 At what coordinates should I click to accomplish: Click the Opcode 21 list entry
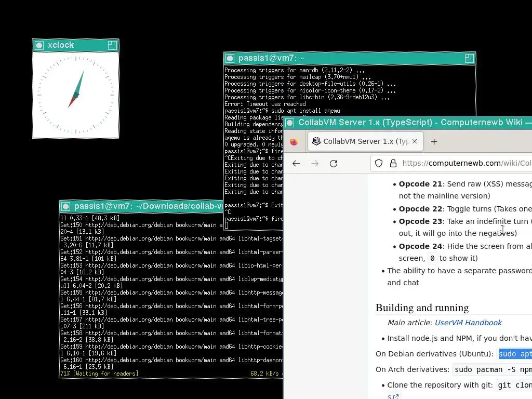coord(465,190)
